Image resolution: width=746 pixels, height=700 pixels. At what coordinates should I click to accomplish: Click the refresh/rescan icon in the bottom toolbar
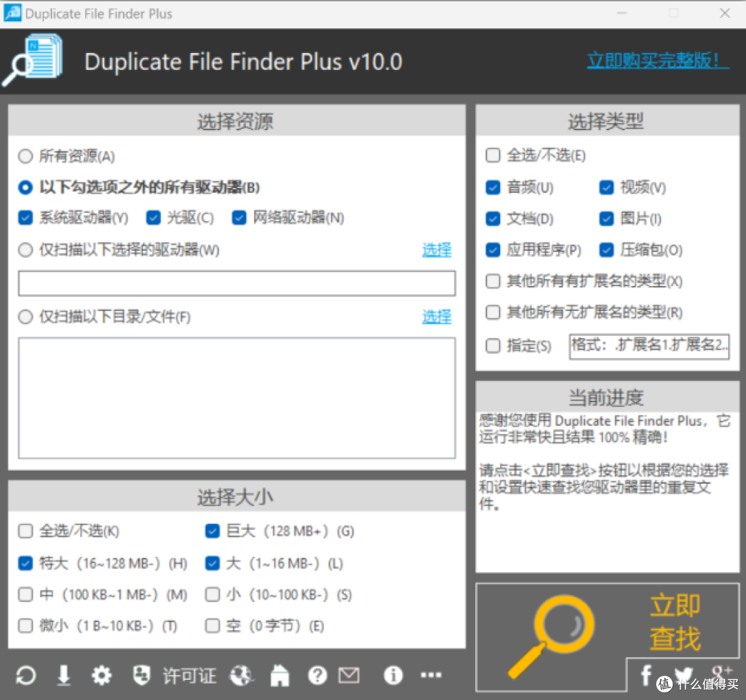(x=26, y=675)
